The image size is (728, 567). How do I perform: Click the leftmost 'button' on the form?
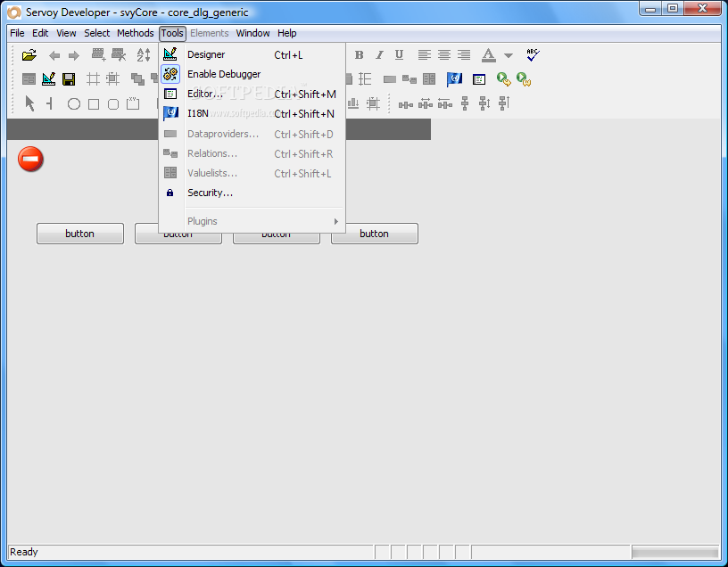click(80, 234)
